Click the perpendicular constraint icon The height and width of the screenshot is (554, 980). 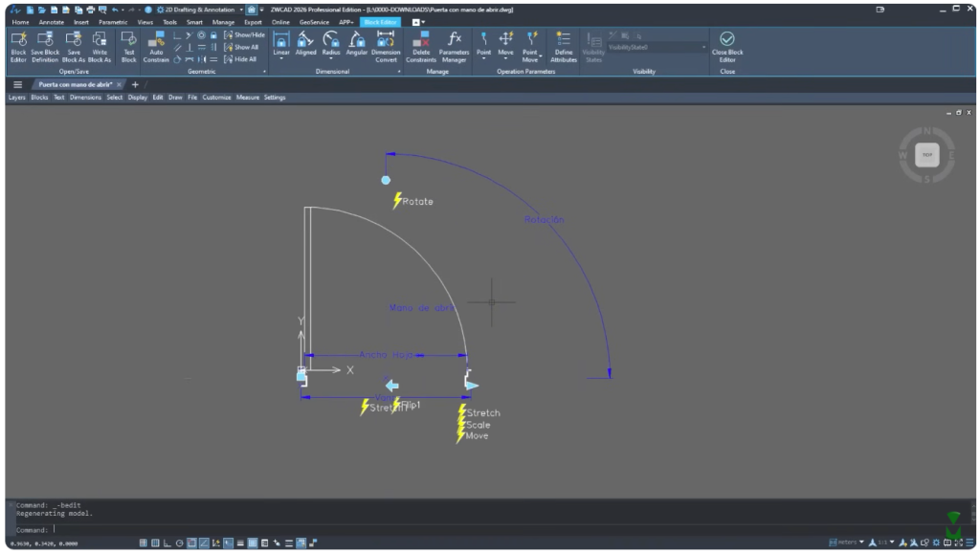coord(189,48)
